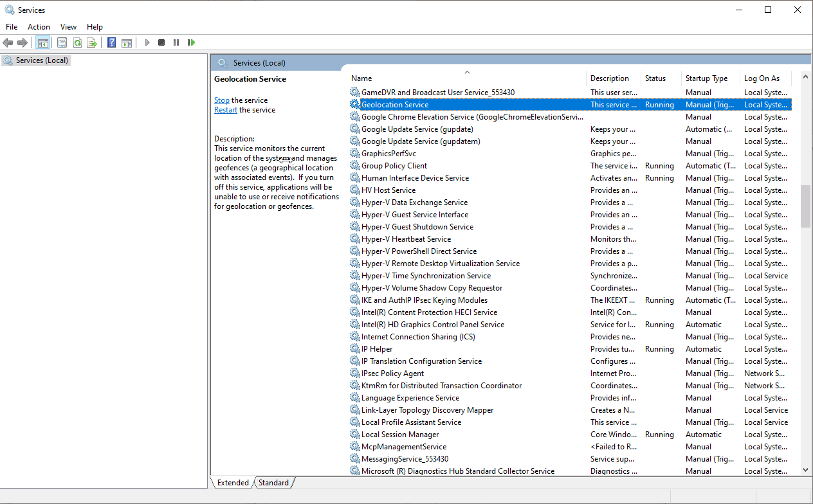The height and width of the screenshot is (504, 813).
Task: Click the vertical scrollbar down arrow
Action: click(805, 470)
